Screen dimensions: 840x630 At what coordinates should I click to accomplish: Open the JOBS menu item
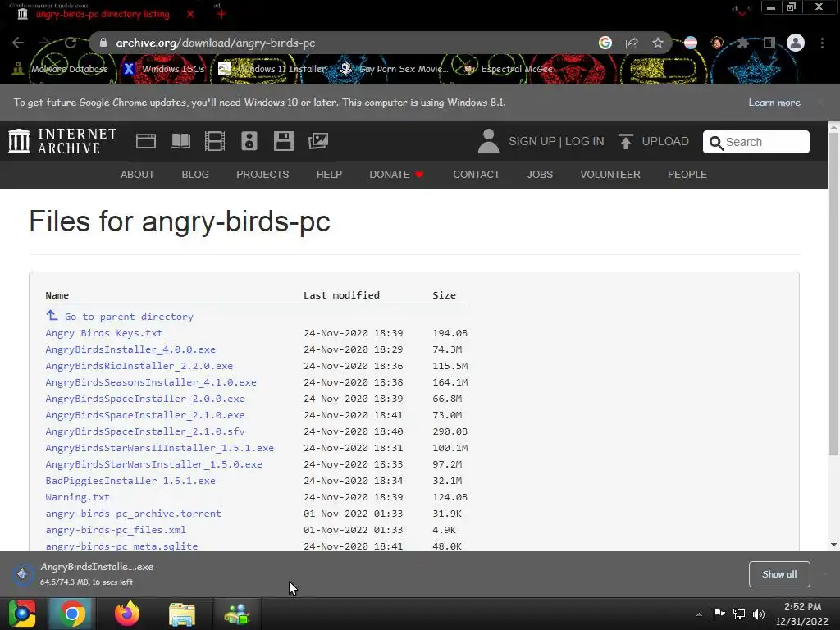(x=540, y=175)
